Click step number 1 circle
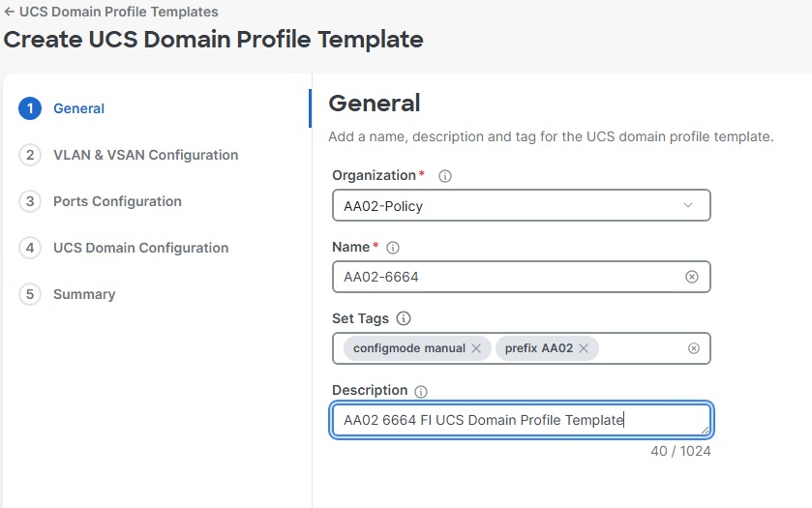 30,108
